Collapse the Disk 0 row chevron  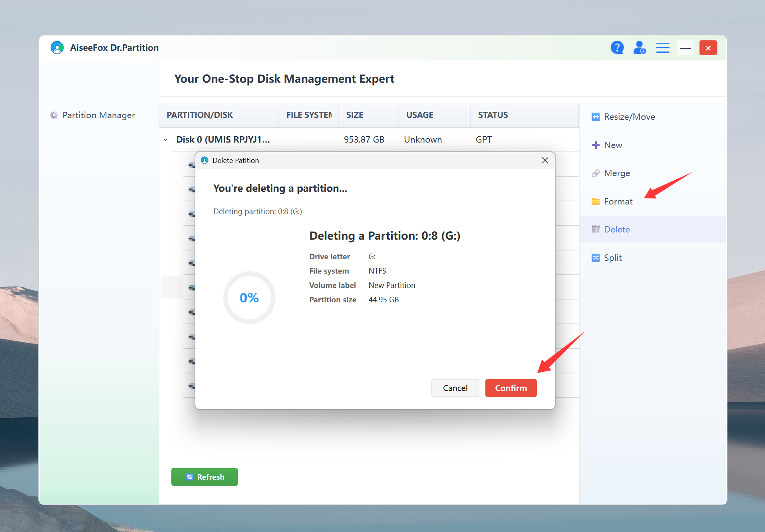click(165, 140)
